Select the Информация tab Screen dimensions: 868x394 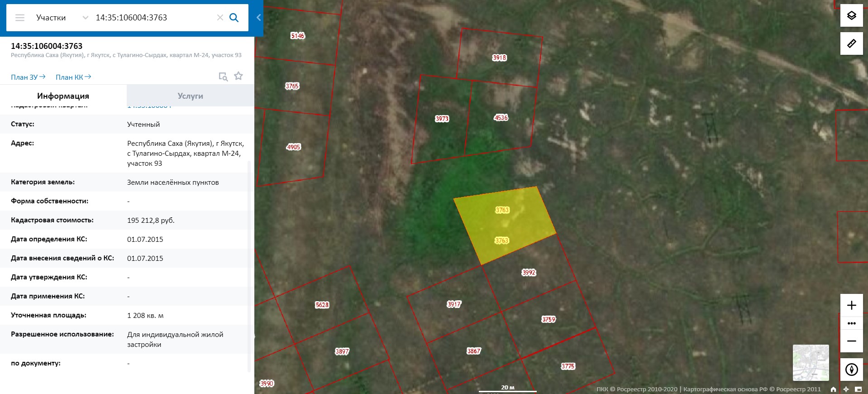63,96
